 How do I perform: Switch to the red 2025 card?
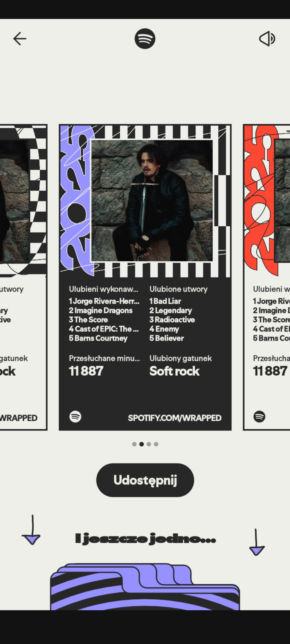(x=266, y=277)
